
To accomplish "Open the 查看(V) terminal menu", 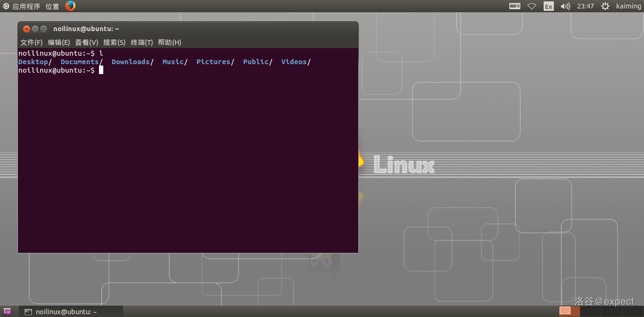I will click(87, 42).
